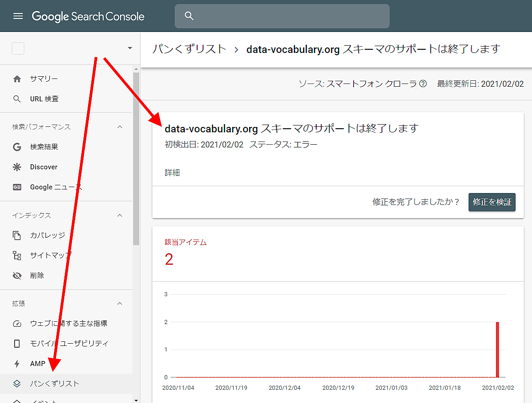Click the speedometer icon for ウェブに関する主な指標
The height and width of the screenshot is (403, 532).
tap(17, 324)
